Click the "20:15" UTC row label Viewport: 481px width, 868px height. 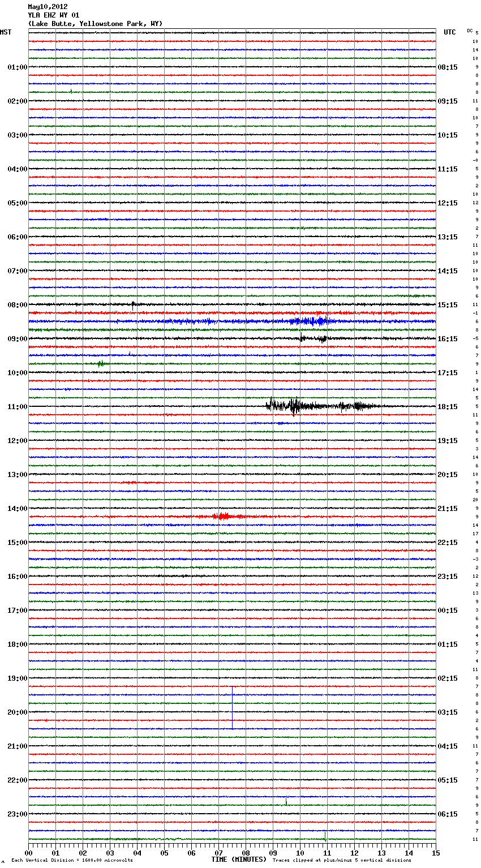(x=448, y=475)
